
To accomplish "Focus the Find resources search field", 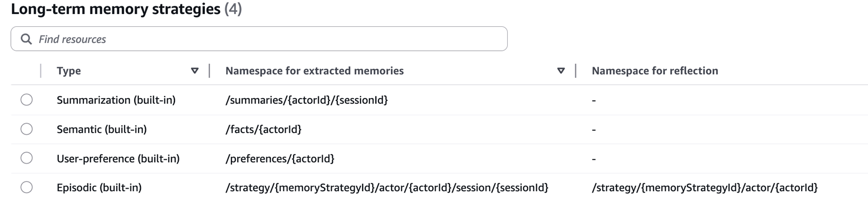I will coord(264,39).
